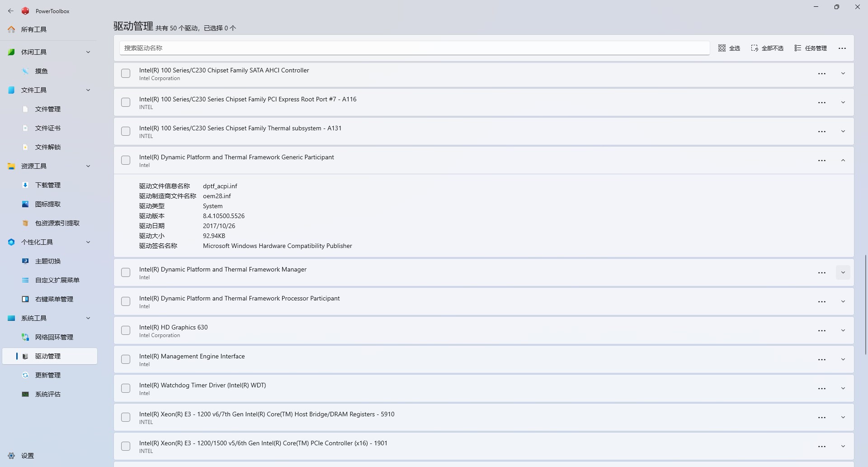
Task: Open 设置 gear icon
Action: click(x=11, y=456)
